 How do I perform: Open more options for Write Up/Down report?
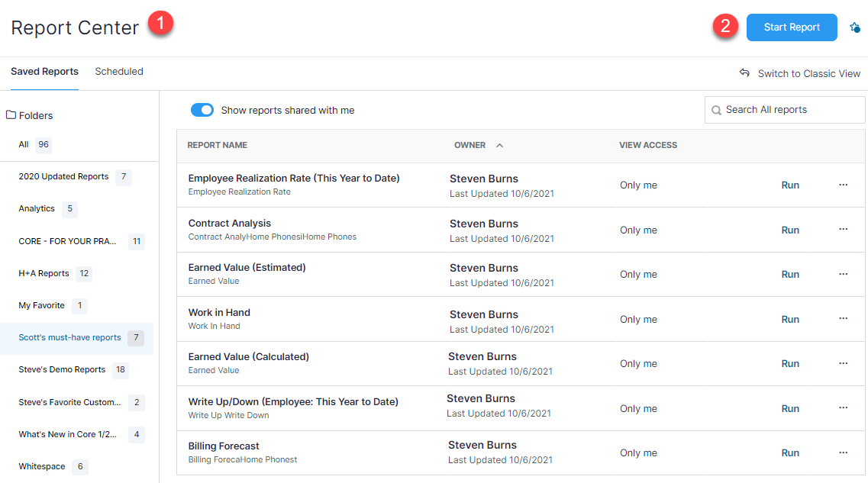(843, 407)
